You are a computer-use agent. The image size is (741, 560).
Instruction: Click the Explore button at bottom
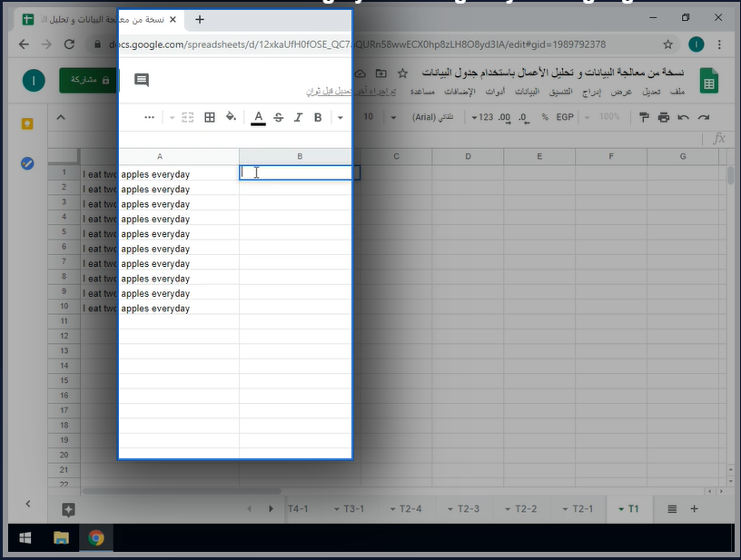[68, 509]
